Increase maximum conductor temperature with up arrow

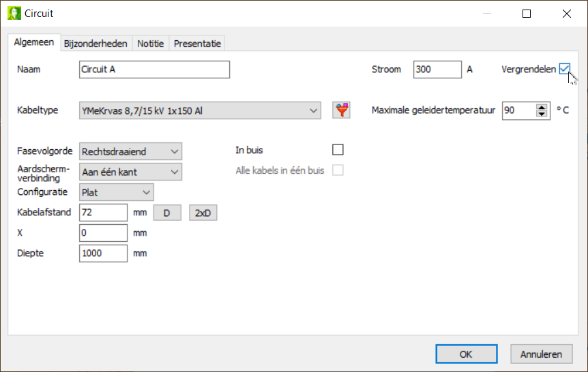(542, 107)
